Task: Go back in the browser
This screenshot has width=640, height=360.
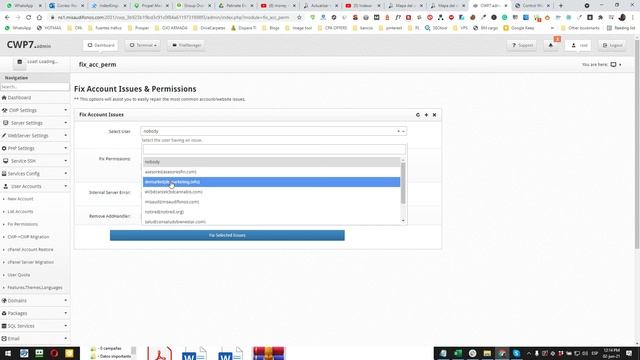Action: tap(7, 18)
